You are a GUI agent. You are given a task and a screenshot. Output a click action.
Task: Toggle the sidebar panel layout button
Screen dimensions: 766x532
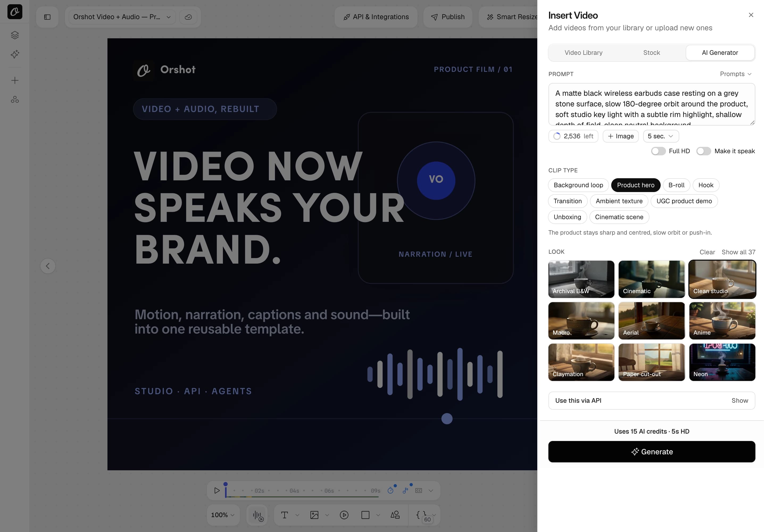pyautogui.click(x=47, y=17)
